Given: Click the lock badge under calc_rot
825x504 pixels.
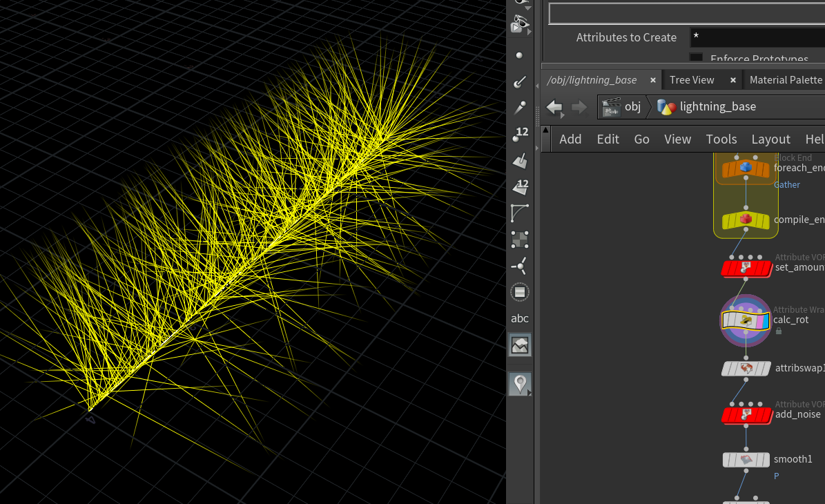Looking at the screenshot, I should [x=779, y=331].
